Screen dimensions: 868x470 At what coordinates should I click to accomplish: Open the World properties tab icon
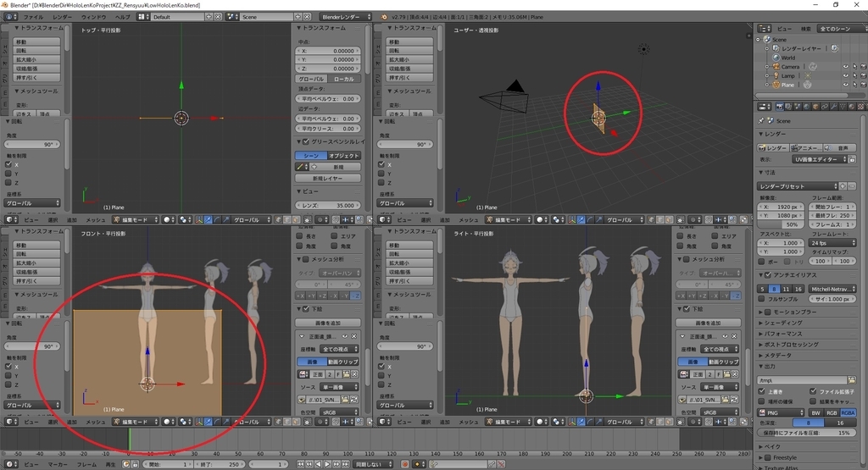point(807,106)
